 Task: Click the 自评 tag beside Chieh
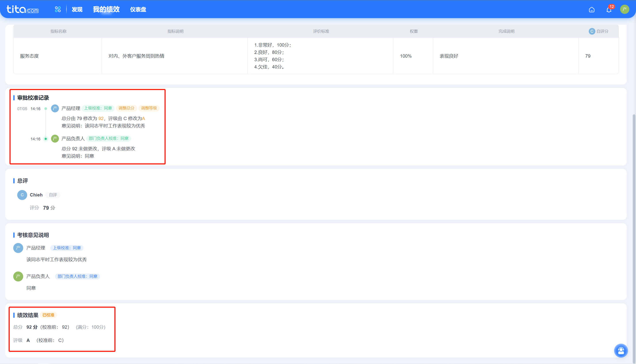click(53, 195)
